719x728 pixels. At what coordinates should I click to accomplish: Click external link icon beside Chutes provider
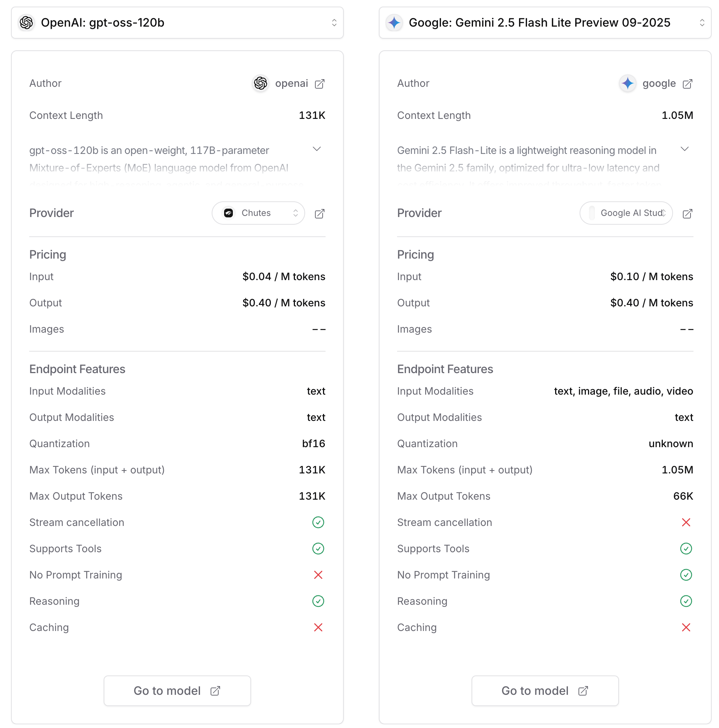[x=319, y=214]
